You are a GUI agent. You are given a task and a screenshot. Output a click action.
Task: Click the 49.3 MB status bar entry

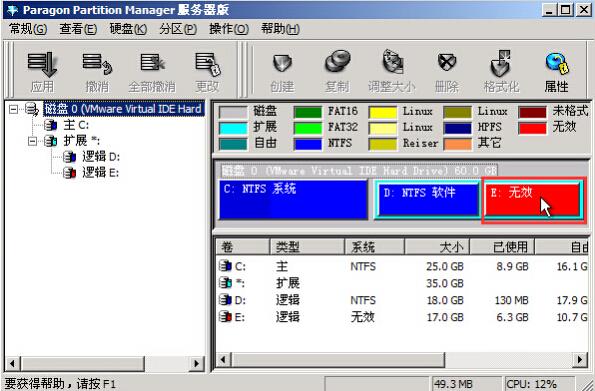tap(466, 383)
